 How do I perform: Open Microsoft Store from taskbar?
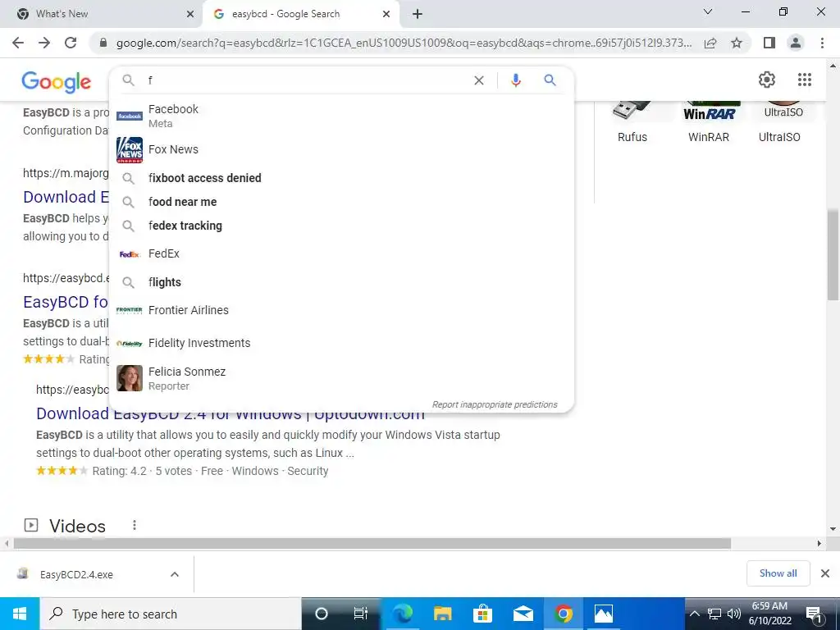tap(482, 614)
